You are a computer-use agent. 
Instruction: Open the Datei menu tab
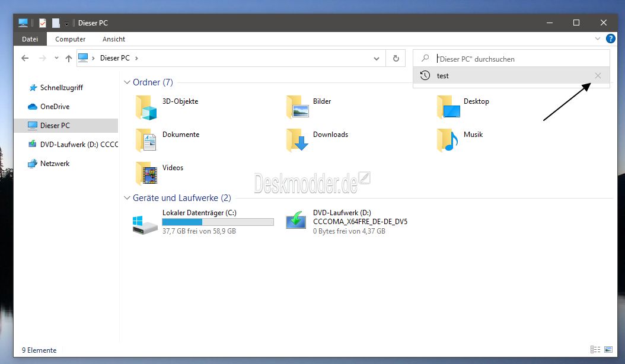click(x=30, y=39)
